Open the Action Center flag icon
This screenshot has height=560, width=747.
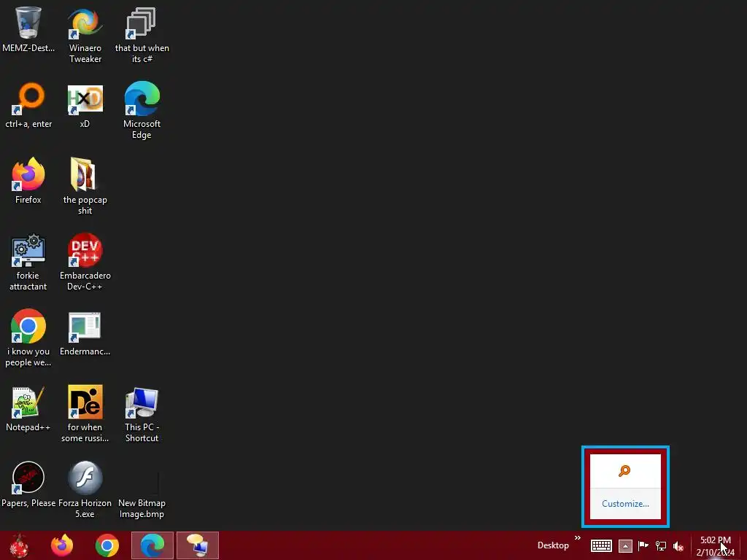click(643, 545)
